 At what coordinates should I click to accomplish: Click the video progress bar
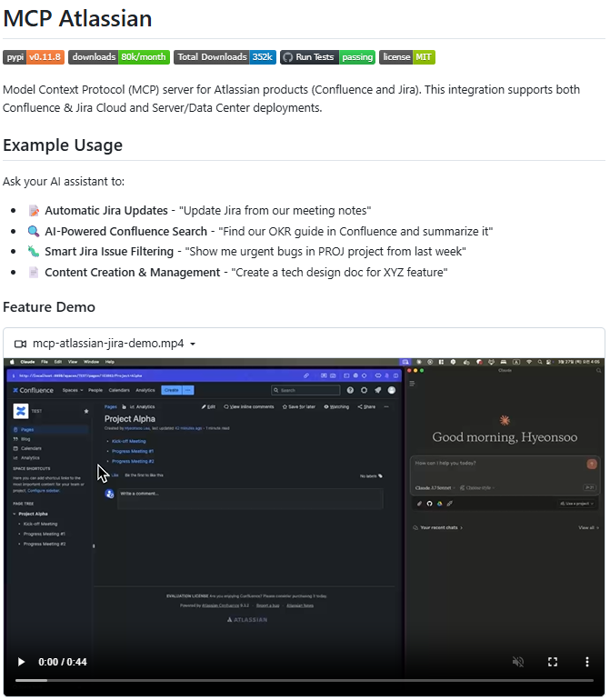pyautogui.click(x=305, y=680)
